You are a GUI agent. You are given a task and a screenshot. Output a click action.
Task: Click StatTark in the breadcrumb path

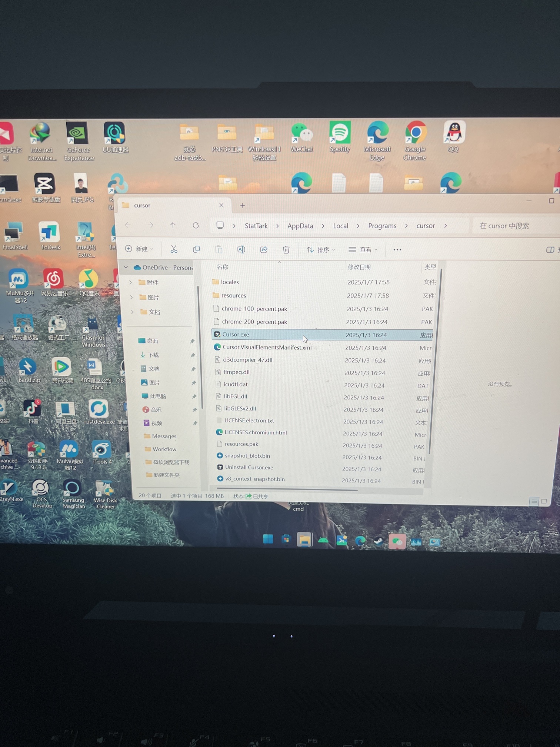(256, 226)
